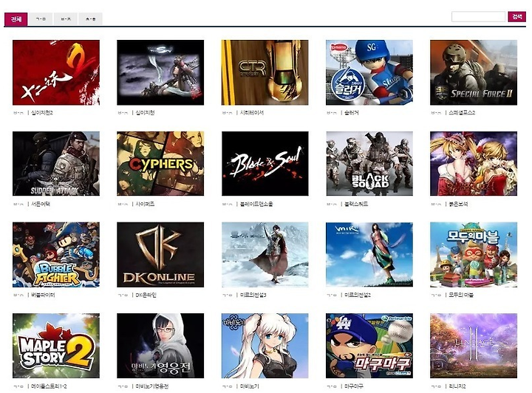The image size is (532, 393).
Task: Open the 슬러거 baseball game thumbnail
Action: pyautogui.click(x=369, y=72)
